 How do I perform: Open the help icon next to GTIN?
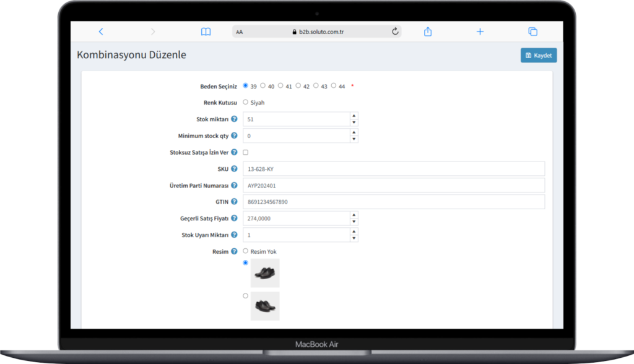point(234,201)
